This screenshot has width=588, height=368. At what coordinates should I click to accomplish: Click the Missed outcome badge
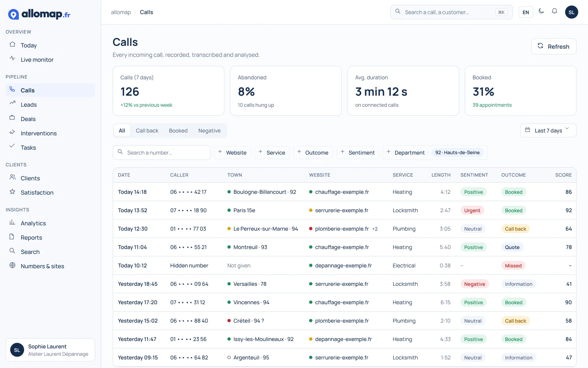click(x=513, y=265)
